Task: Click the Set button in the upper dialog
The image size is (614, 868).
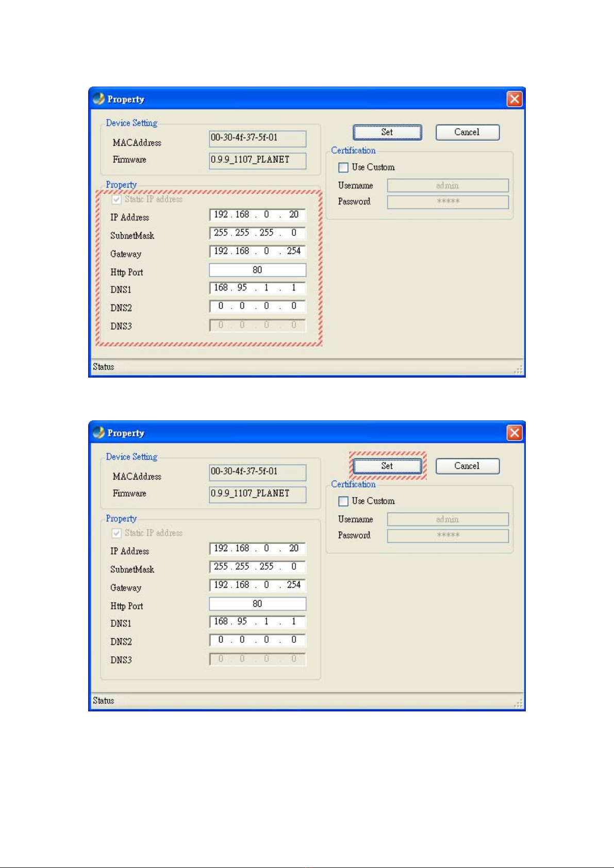Action: (387, 132)
